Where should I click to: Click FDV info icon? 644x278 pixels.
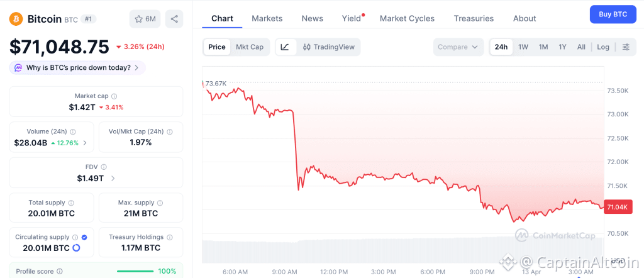104,167
